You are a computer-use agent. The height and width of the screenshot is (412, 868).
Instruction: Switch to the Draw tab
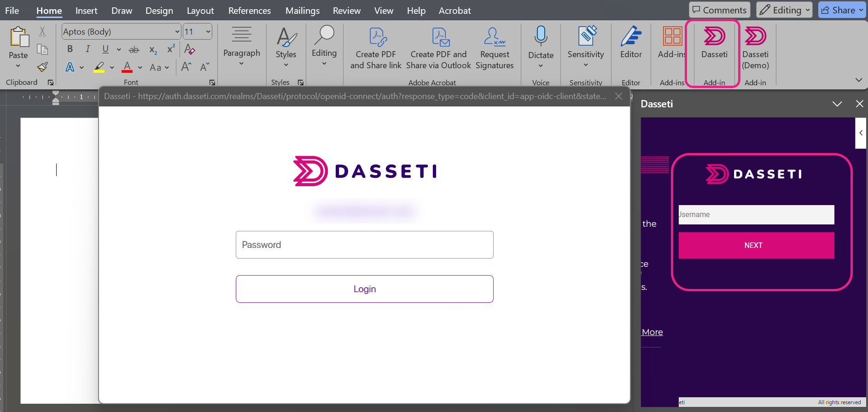click(x=122, y=11)
